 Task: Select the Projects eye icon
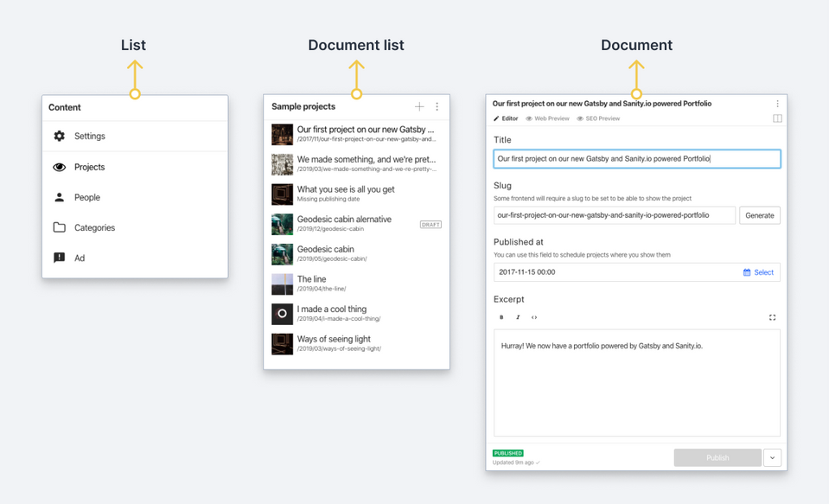pyautogui.click(x=59, y=167)
